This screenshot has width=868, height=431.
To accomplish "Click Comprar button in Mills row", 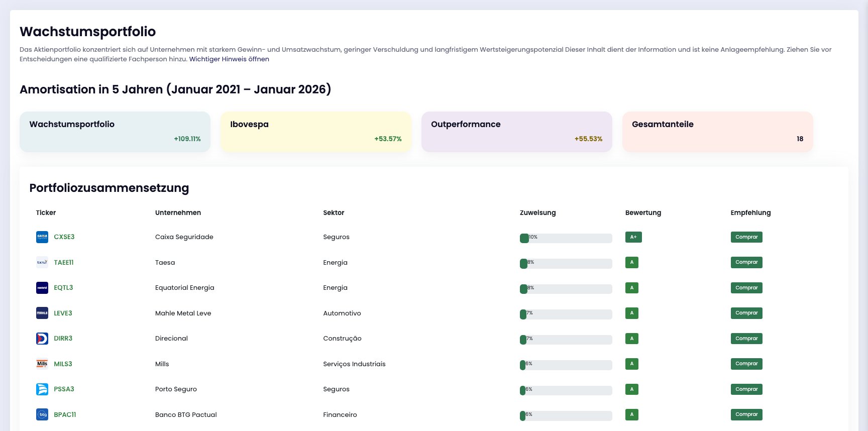I will point(746,364).
